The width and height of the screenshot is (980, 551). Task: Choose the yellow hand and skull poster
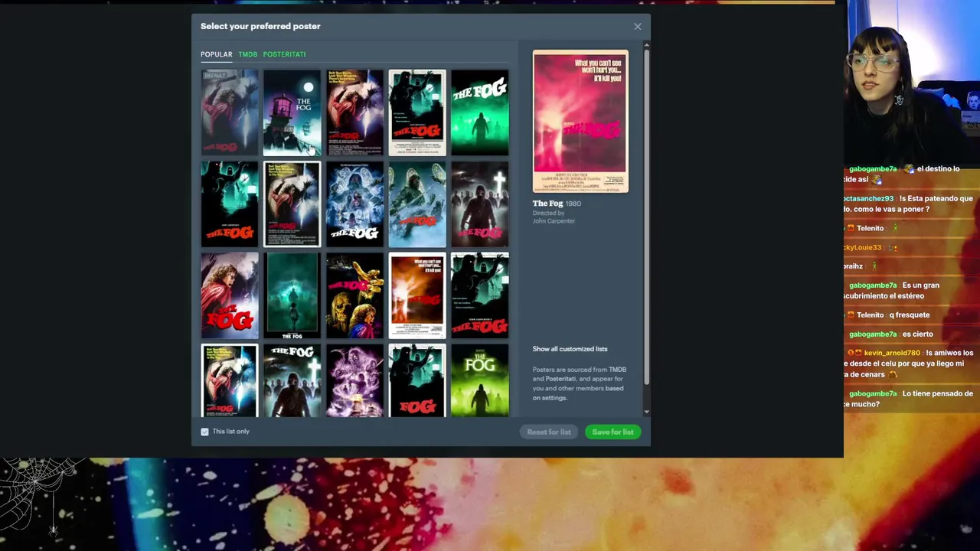[354, 295]
